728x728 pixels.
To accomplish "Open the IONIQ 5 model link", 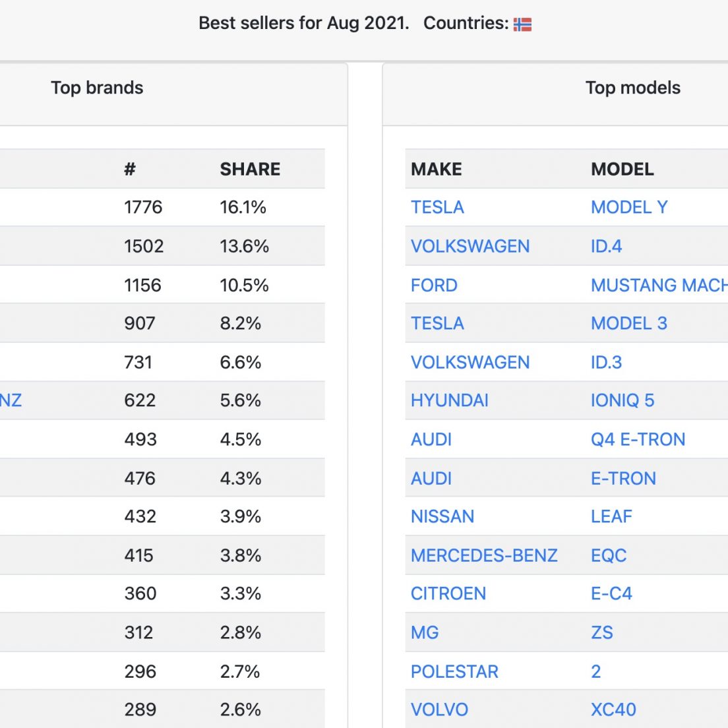I will [x=622, y=400].
